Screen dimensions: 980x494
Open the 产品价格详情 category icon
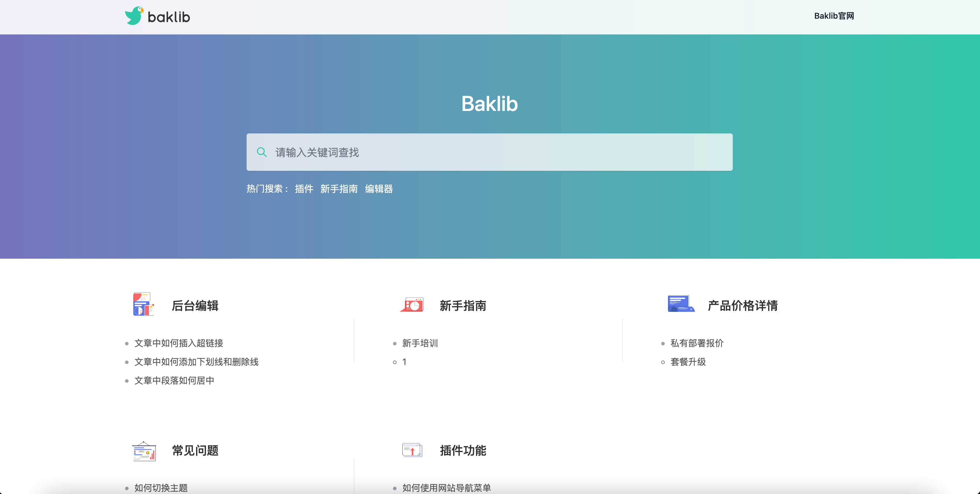tap(681, 304)
